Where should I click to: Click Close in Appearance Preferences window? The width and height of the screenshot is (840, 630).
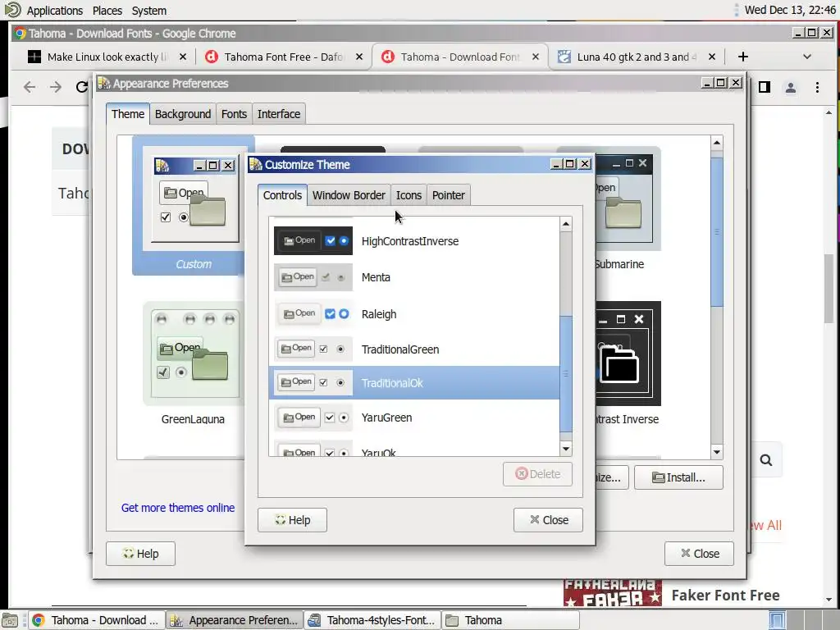tap(699, 554)
